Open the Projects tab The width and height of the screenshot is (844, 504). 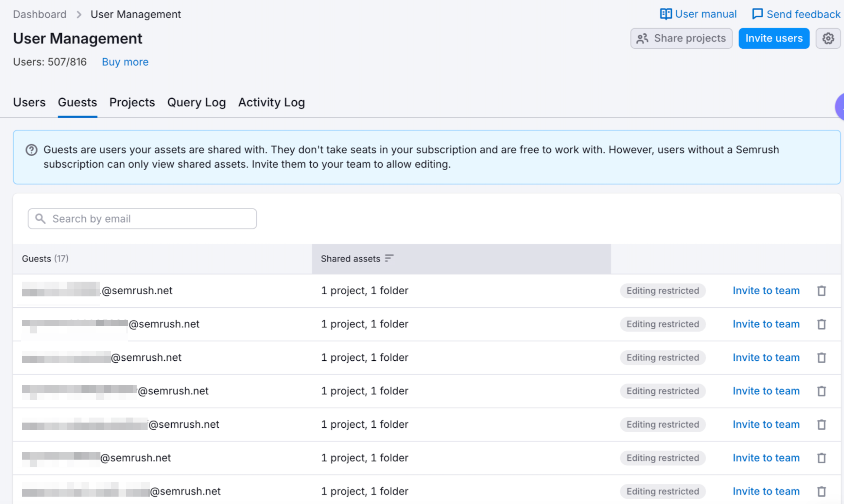pos(132,102)
